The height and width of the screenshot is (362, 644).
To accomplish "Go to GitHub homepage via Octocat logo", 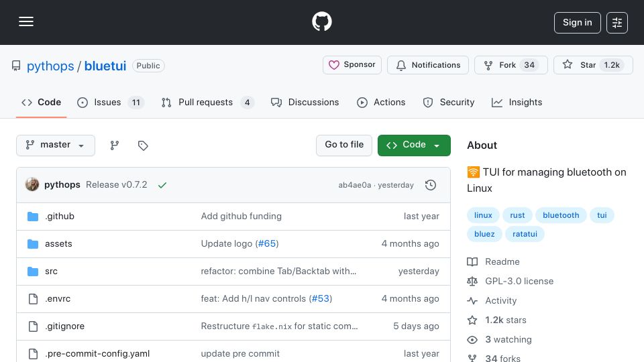I will [321, 21].
